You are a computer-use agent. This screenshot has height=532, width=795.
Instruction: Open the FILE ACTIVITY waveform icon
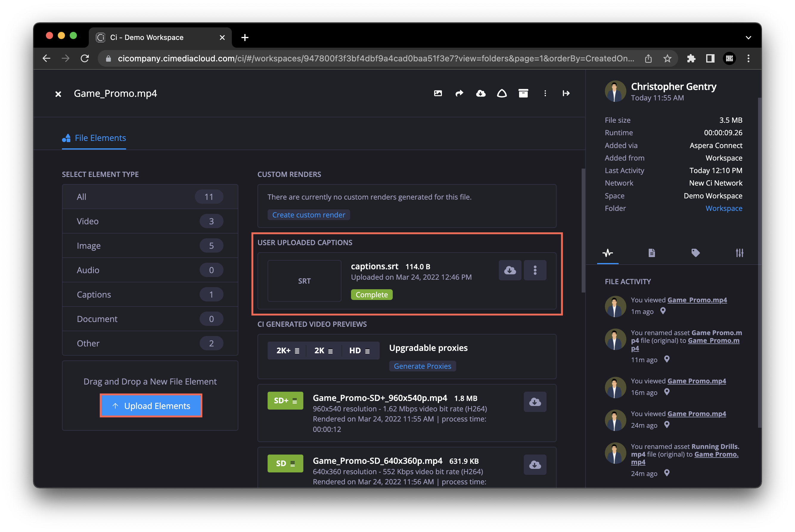pyautogui.click(x=608, y=253)
